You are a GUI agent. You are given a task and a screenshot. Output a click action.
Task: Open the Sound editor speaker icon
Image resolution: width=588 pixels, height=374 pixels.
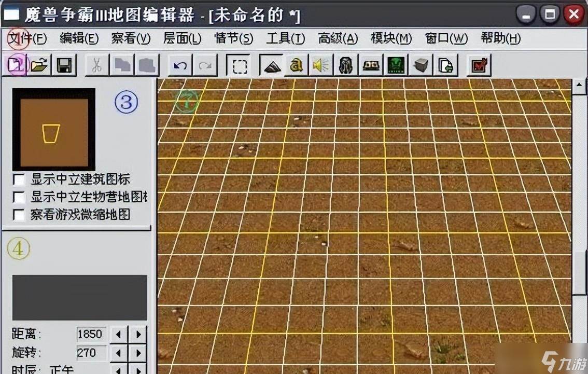(x=321, y=66)
